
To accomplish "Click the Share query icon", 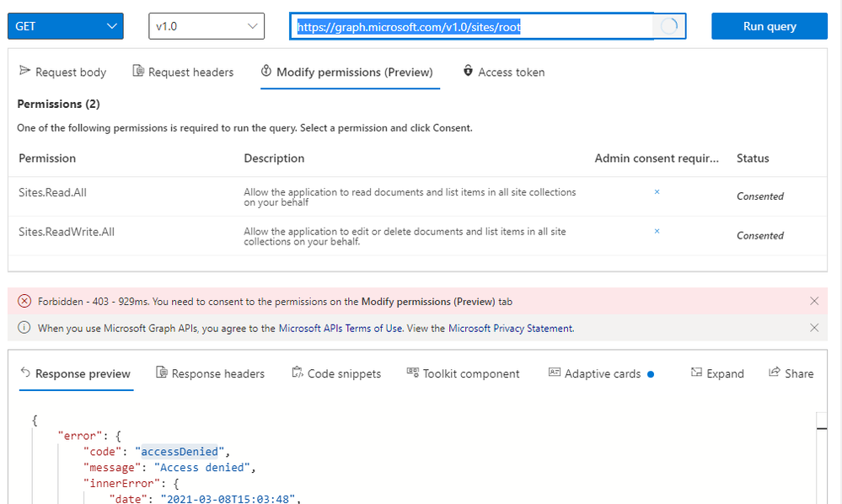I will tap(775, 373).
